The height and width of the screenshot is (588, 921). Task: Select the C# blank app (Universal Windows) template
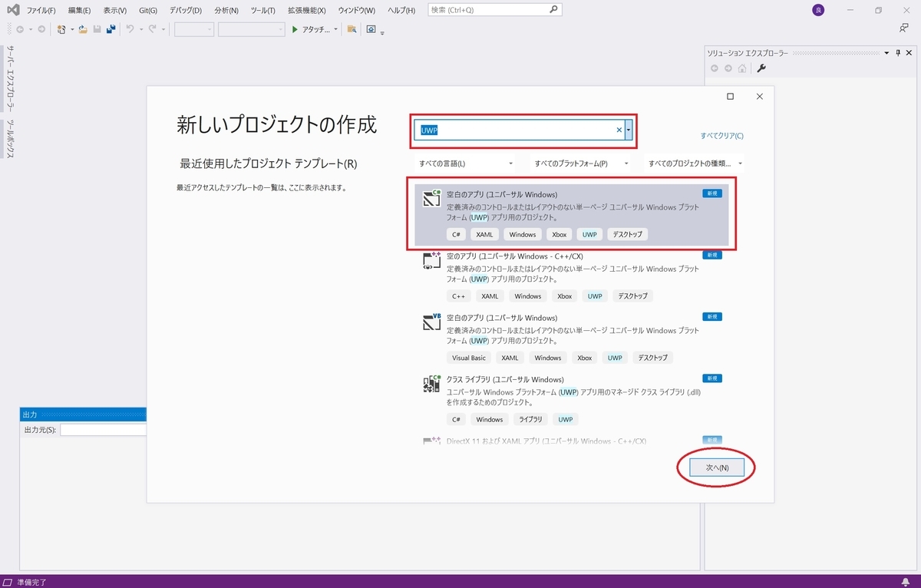pyautogui.click(x=572, y=216)
